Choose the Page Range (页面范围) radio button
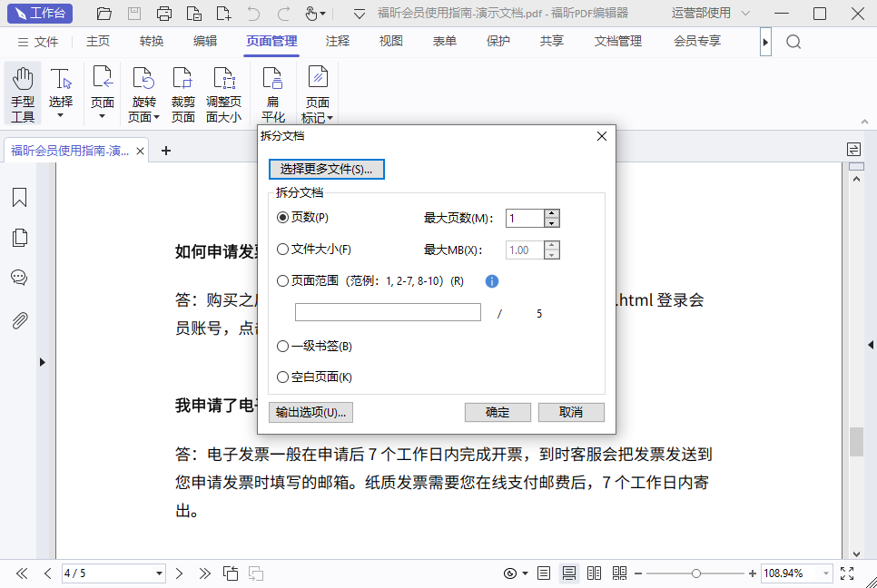Viewport: 877px width, 588px height. pos(283,281)
